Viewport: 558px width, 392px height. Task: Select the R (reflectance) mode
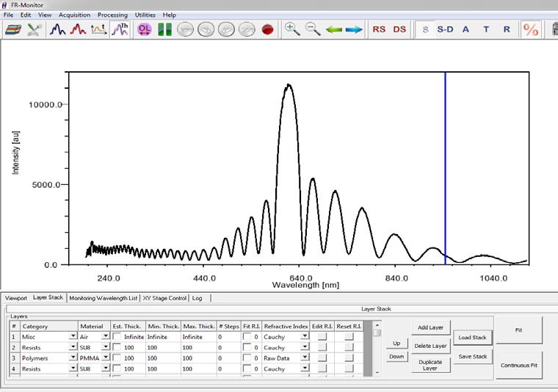507,29
